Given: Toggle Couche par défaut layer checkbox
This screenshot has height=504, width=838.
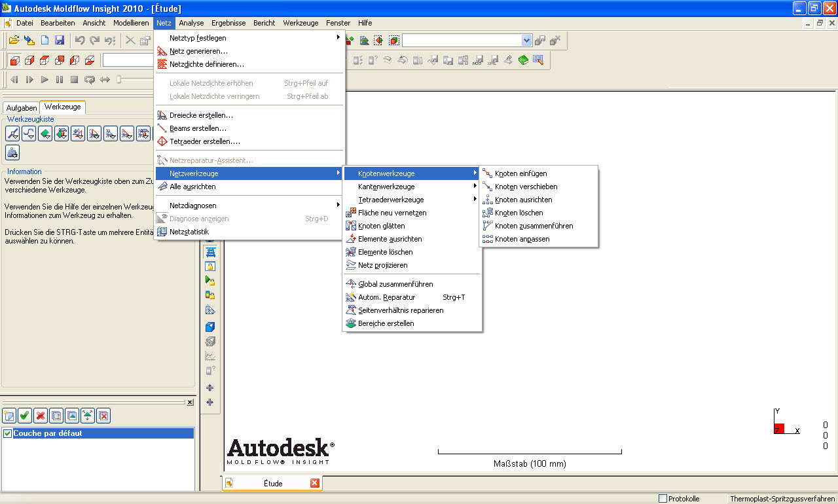Looking at the screenshot, I should 8,433.
